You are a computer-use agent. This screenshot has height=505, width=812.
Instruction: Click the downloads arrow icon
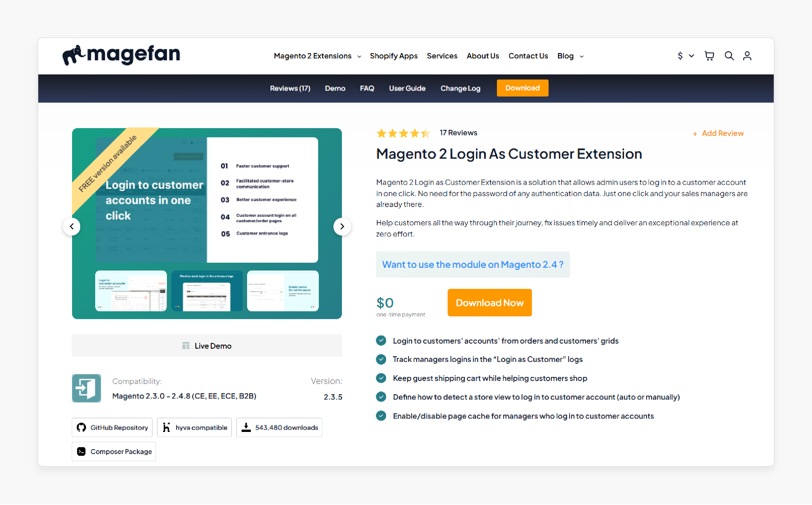point(246,427)
